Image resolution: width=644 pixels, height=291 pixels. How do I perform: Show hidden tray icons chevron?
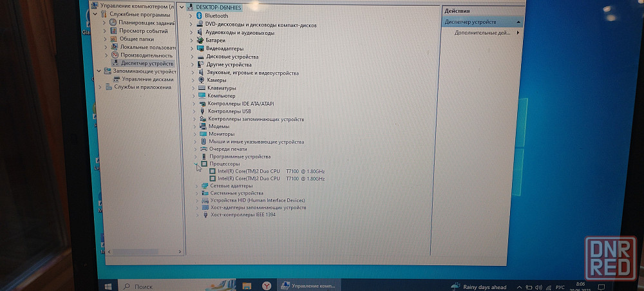[x=519, y=287]
